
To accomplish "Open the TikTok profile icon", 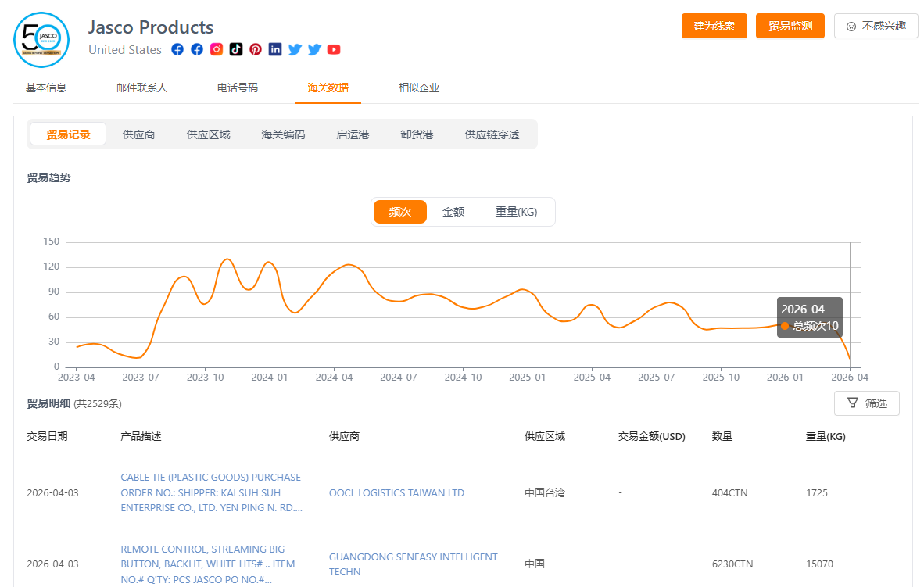I will (x=236, y=49).
